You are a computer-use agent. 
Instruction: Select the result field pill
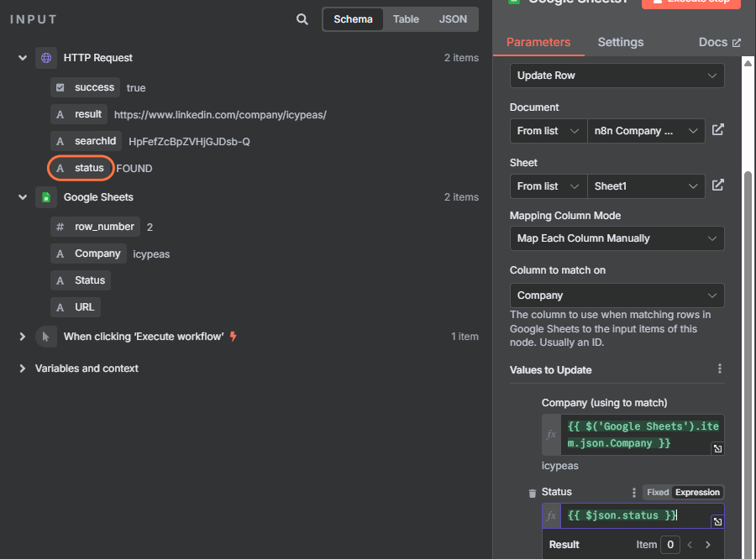click(x=79, y=114)
